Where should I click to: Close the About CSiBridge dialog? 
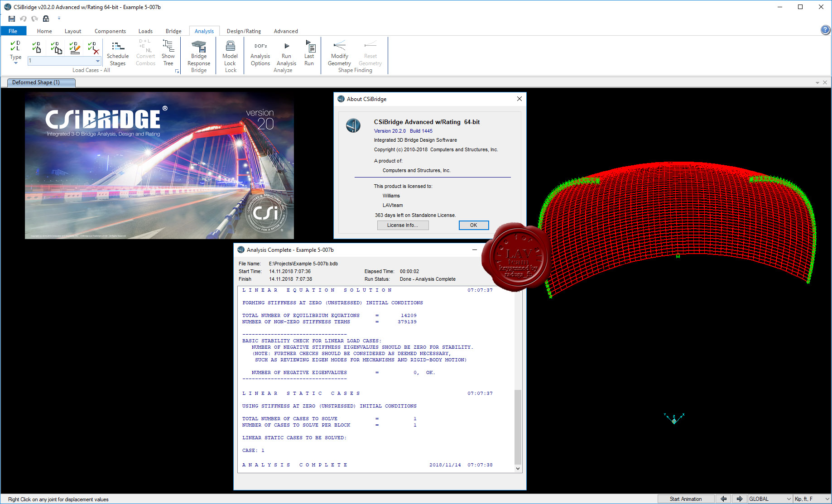click(519, 99)
